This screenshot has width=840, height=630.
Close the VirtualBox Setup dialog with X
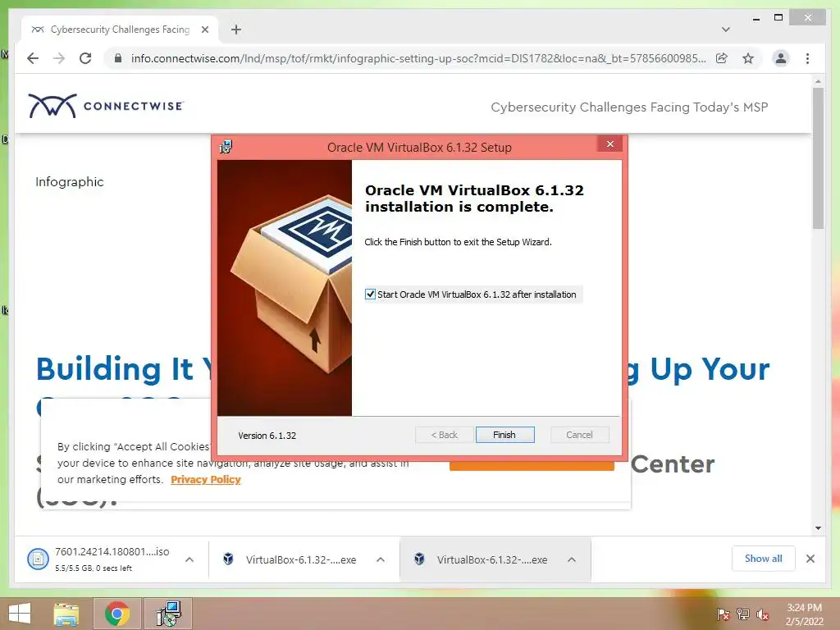click(610, 144)
